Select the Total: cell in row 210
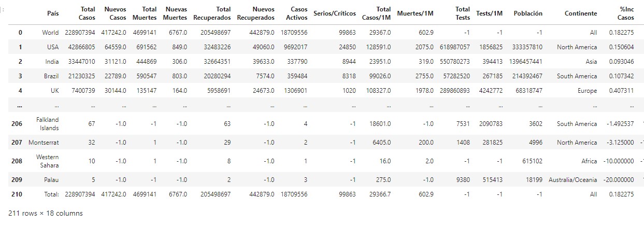This screenshot has width=644, height=225. [51, 194]
